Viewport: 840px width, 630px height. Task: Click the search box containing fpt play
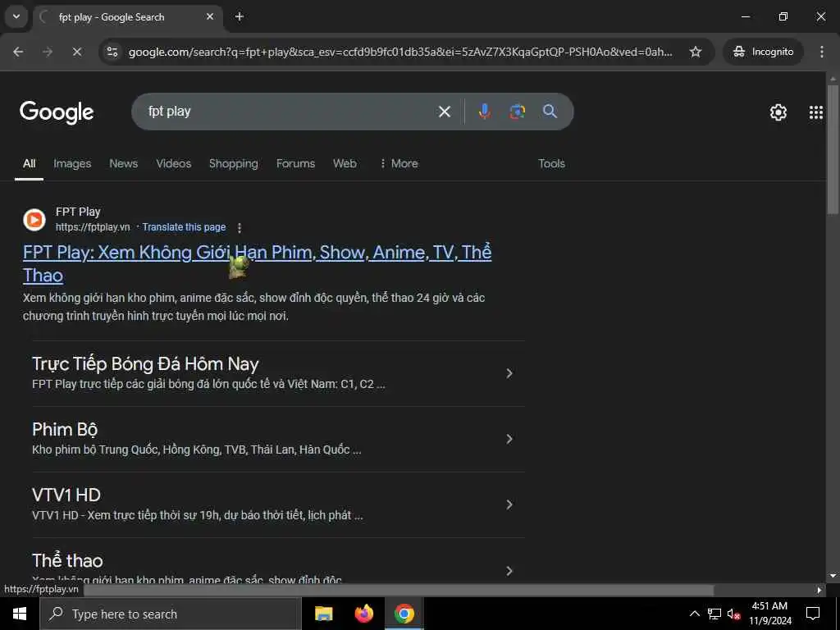(x=290, y=112)
